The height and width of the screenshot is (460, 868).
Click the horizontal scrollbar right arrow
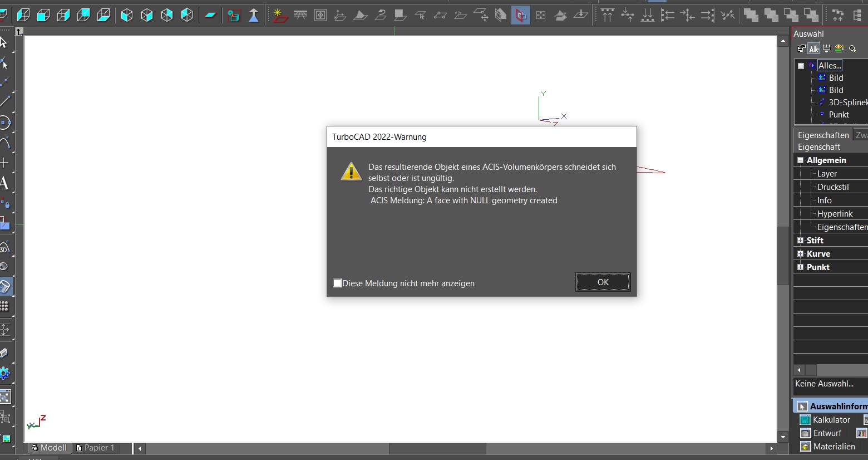click(x=771, y=448)
